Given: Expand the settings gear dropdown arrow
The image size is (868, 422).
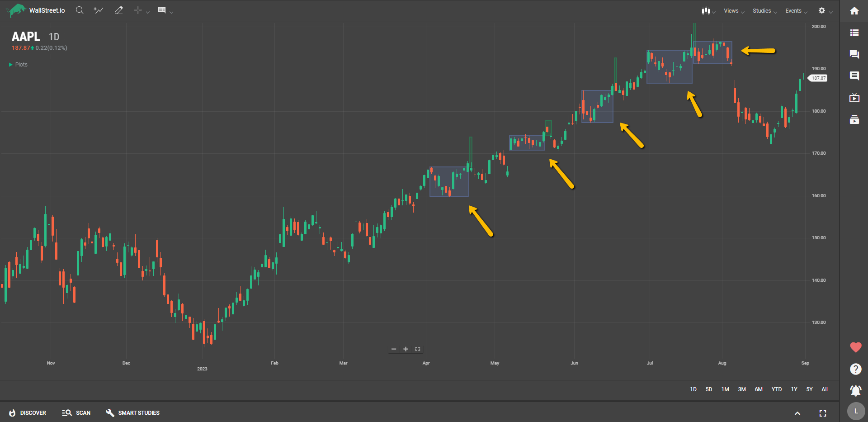Looking at the screenshot, I should point(831,12).
